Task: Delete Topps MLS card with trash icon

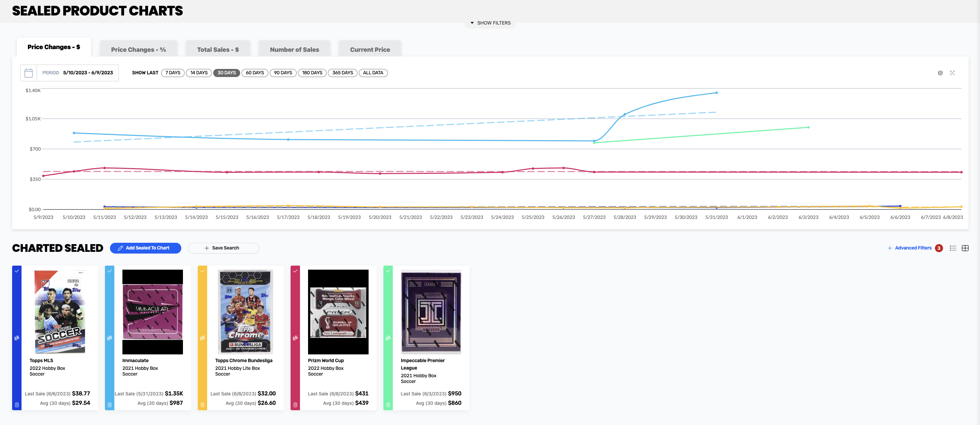Action: (x=17, y=405)
